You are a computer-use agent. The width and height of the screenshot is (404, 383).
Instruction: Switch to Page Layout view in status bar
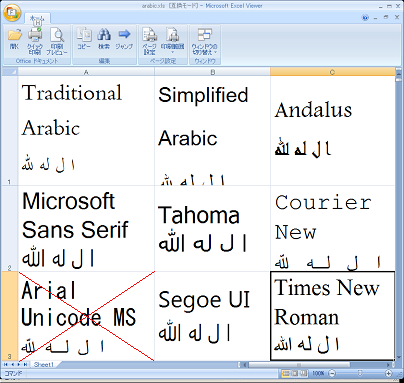(294, 374)
